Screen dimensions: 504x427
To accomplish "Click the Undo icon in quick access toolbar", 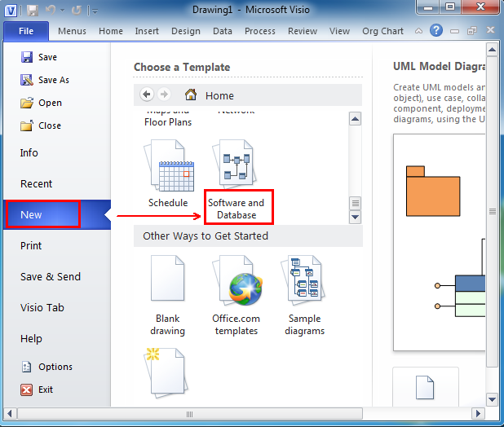I will pyautogui.click(x=51, y=11).
